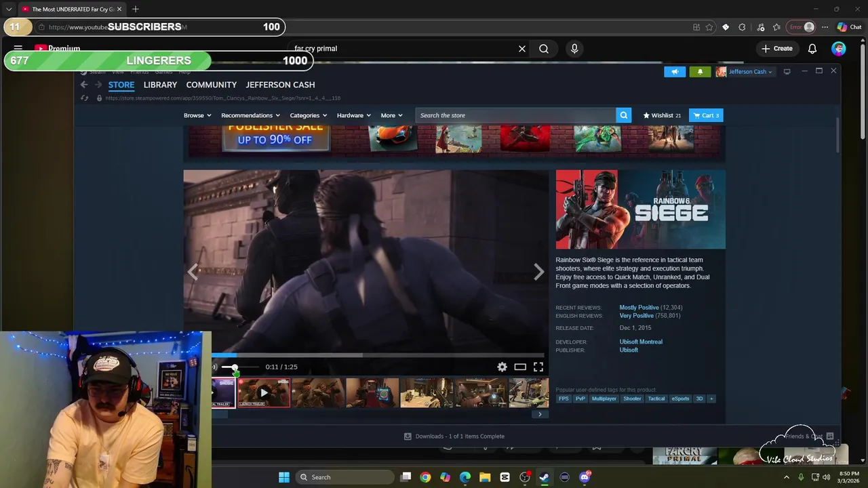Mute trailer speaker icon
The height and width of the screenshot is (488, 868).
pos(214,367)
